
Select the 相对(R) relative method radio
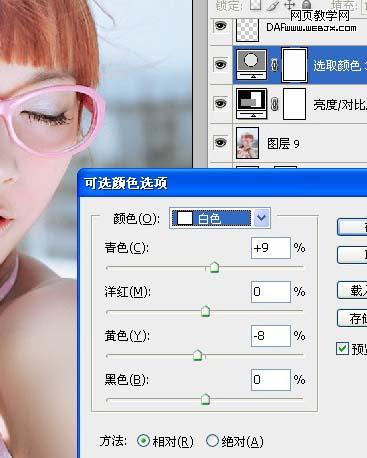[x=144, y=441]
